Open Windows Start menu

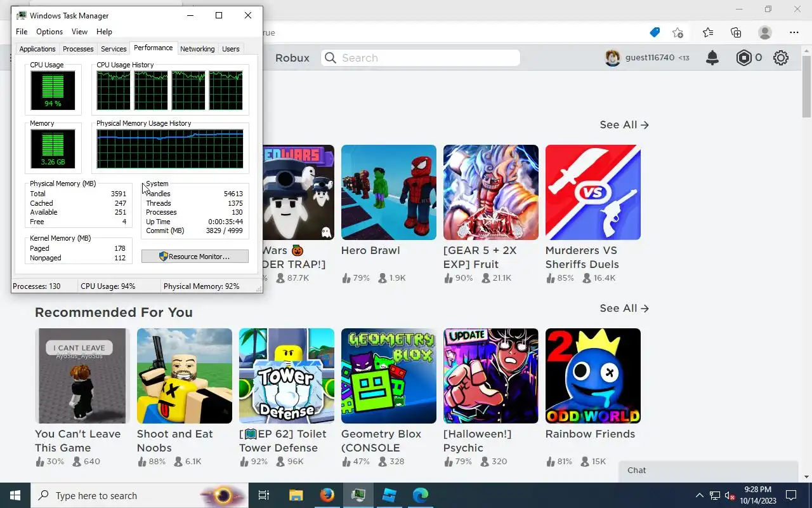15,495
